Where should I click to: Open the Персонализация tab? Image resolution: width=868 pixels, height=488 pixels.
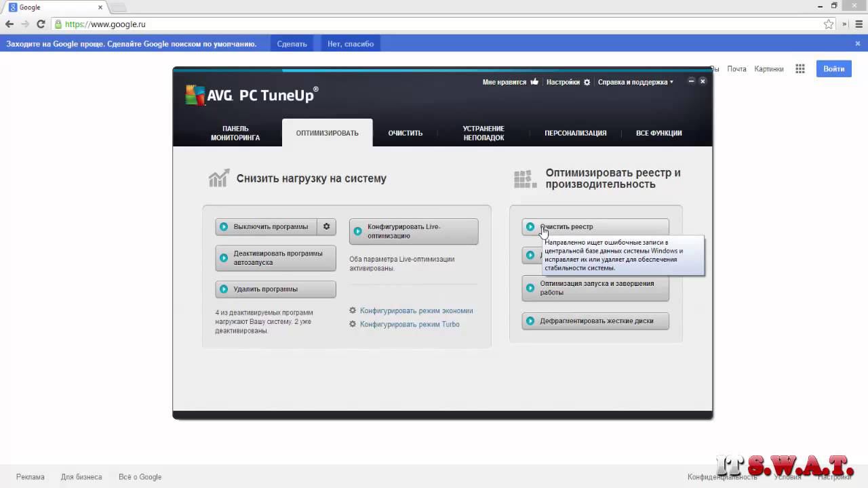[576, 133]
